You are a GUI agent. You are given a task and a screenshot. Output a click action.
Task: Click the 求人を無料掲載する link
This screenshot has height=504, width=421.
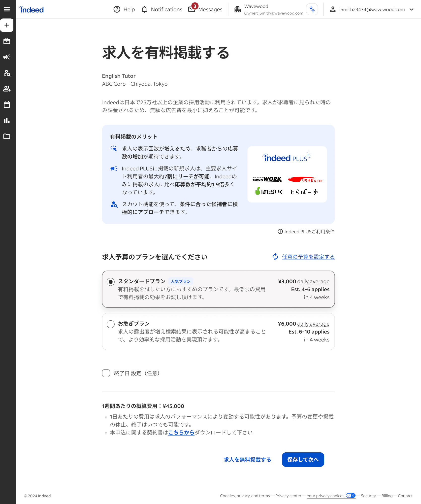[x=247, y=460]
